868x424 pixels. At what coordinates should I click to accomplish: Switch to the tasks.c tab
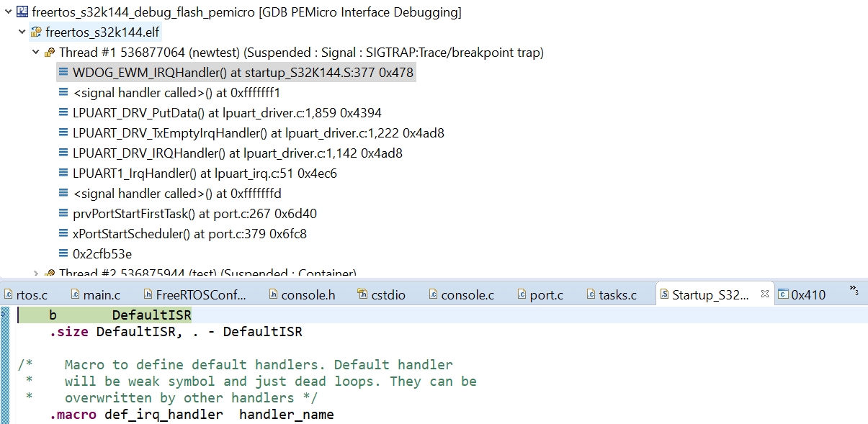coord(617,294)
